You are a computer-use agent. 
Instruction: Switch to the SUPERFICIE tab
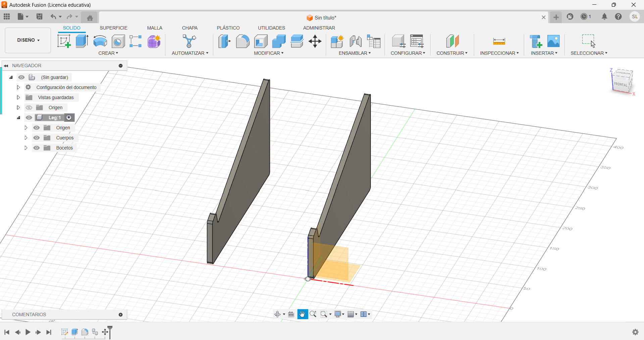point(113,28)
